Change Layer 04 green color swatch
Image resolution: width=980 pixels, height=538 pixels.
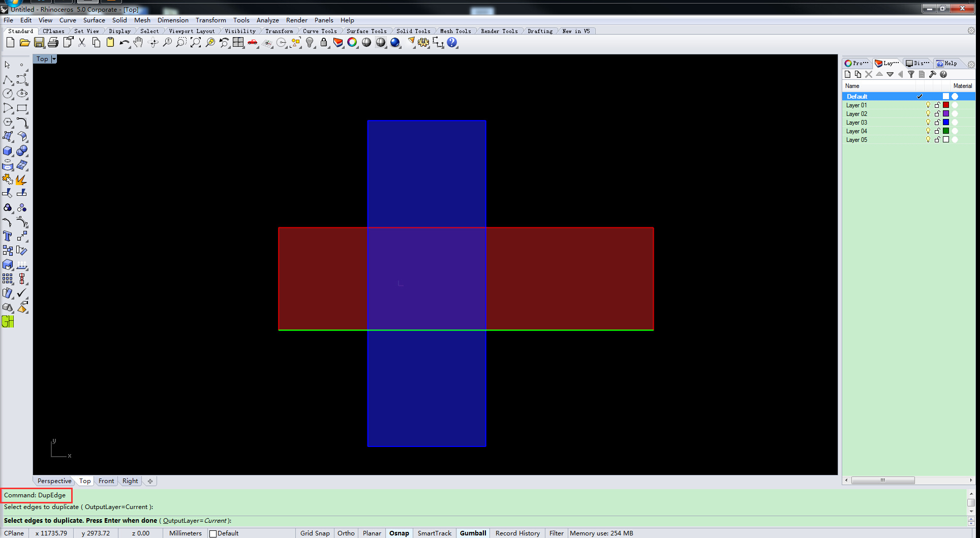click(945, 131)
